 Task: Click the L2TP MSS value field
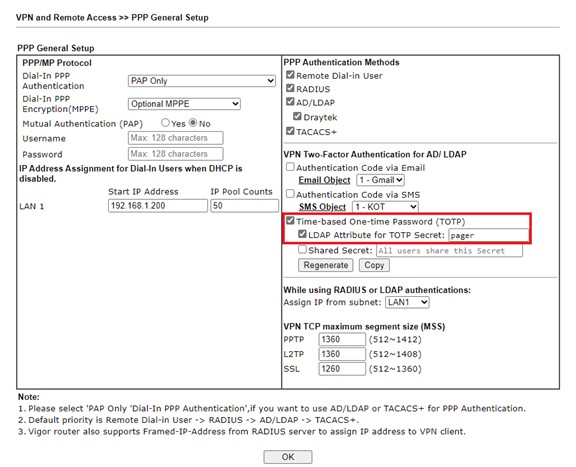point(342,354)
